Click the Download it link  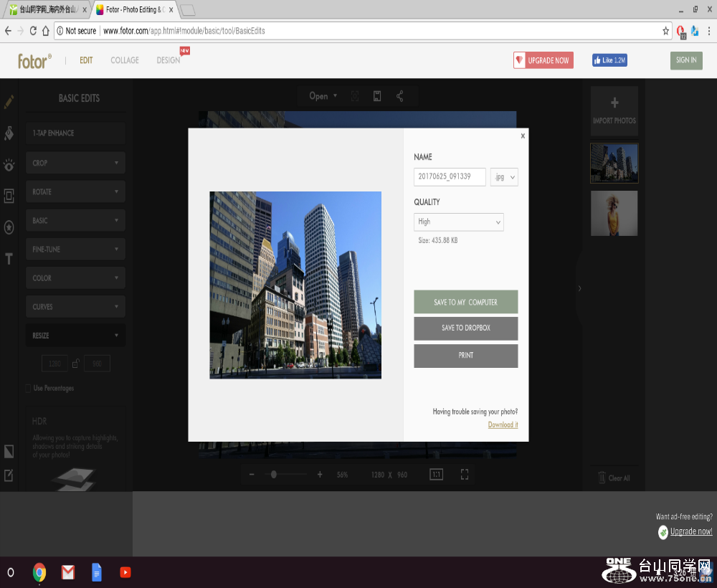503,425
